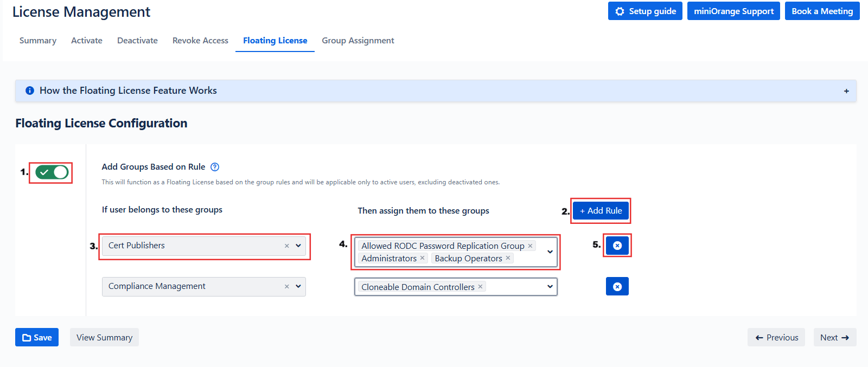
Task: Expand How the Floating License Feature Works
Action: (x=846, y=91)
